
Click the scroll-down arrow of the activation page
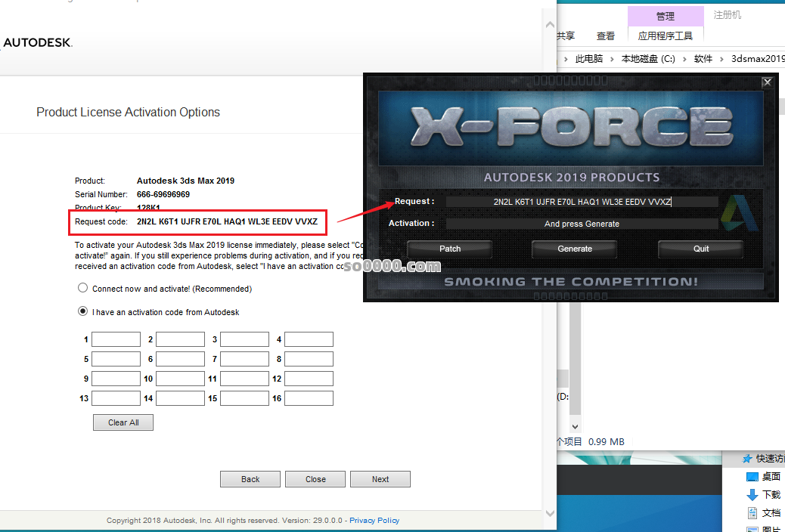(x=550, y=514)
